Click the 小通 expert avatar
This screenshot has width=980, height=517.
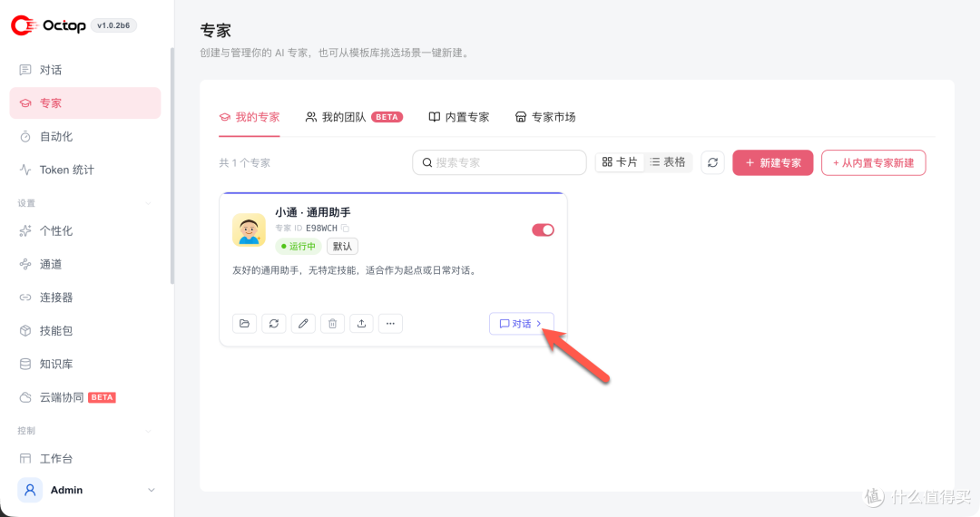[249, 229]
